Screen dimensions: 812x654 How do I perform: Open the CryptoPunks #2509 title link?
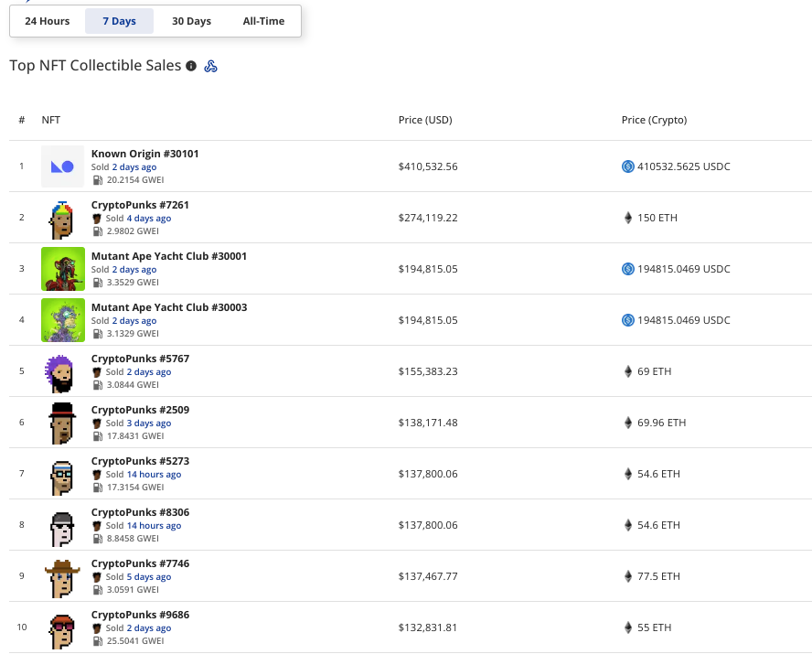[140, 410]
